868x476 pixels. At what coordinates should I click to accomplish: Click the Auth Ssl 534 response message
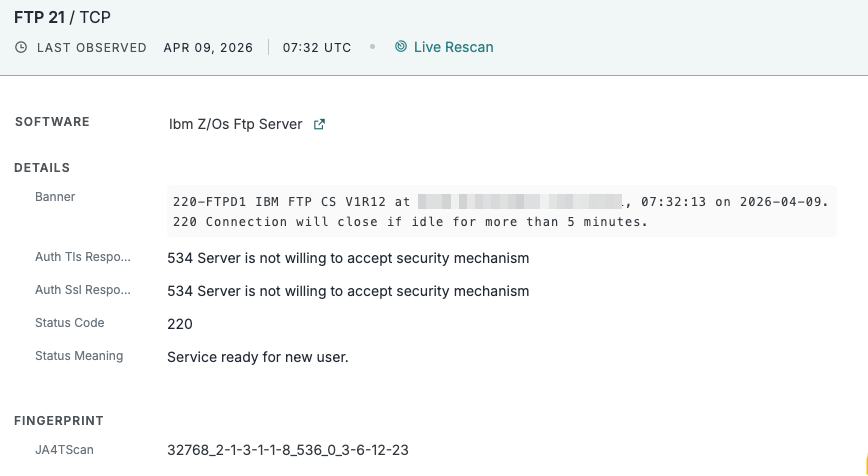coord(348,291)
